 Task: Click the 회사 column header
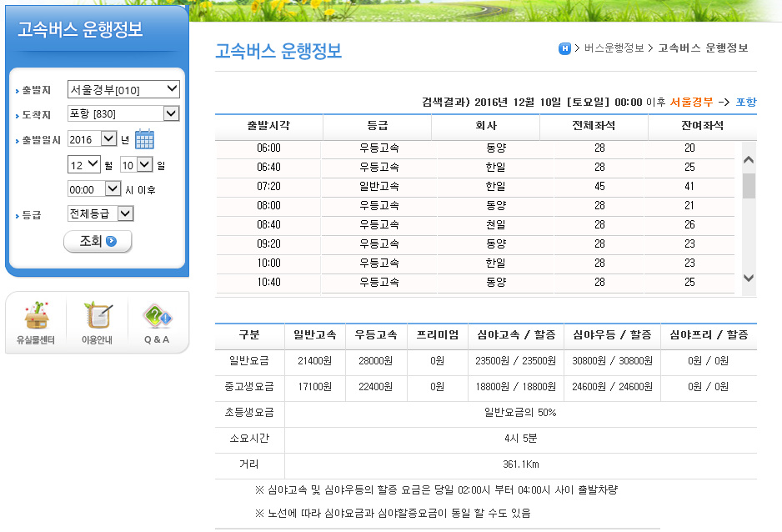coord(486,126)
